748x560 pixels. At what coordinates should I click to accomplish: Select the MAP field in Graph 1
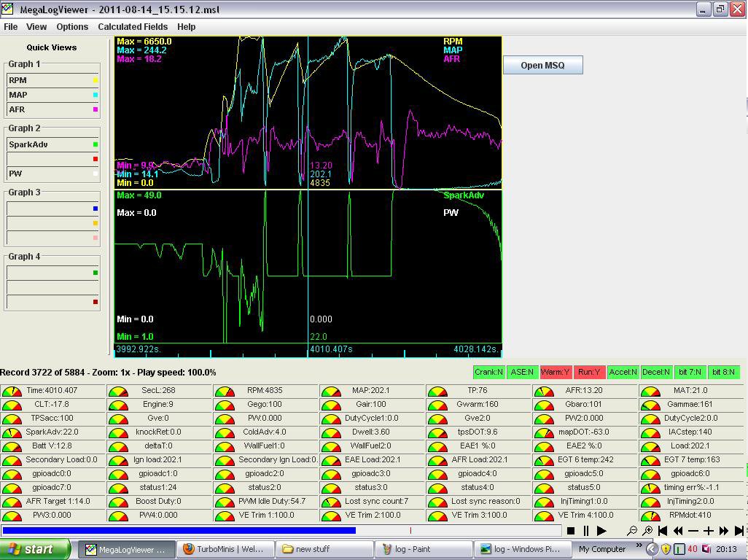(52, 95)
